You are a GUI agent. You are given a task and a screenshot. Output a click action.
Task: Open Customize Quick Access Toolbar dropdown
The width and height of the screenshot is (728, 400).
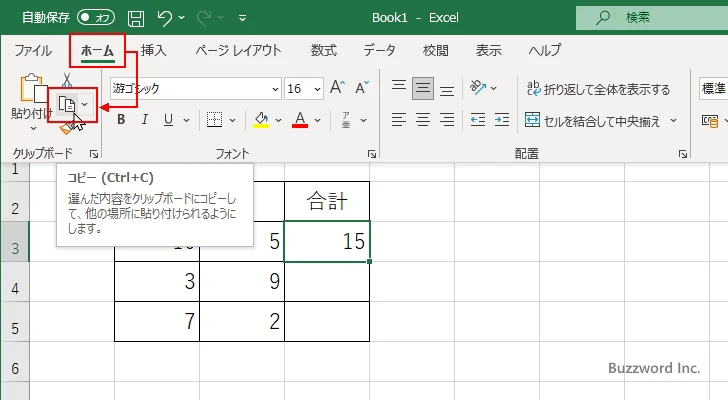pos(242,18)
